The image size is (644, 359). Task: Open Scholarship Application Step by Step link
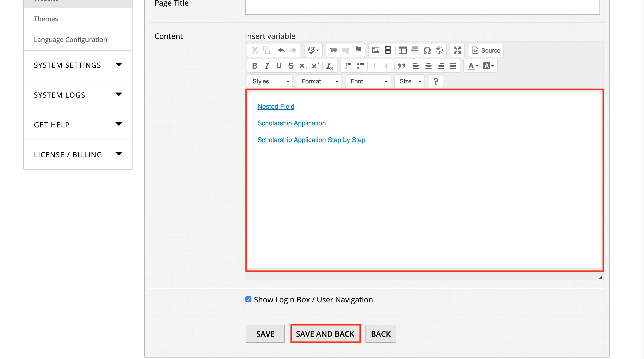tap(311, 140)
